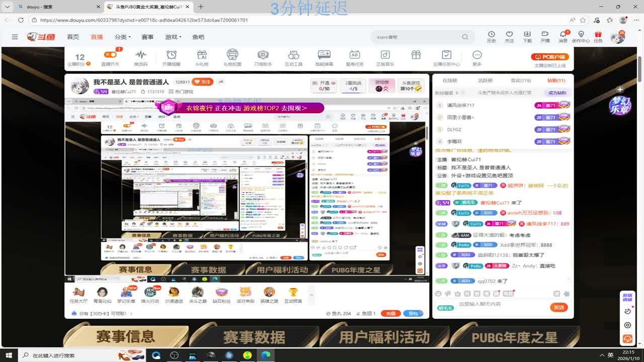Click the Windows taskbar search box
Viewport: 644px width, 362px height.
tap(83, 355)
